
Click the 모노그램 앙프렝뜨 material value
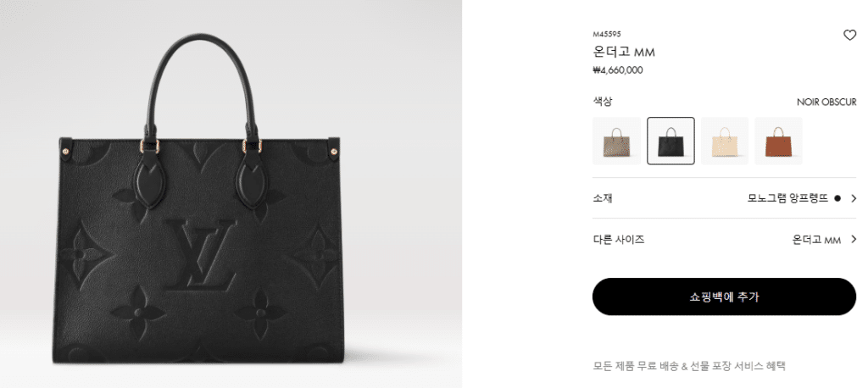[787, 198]
